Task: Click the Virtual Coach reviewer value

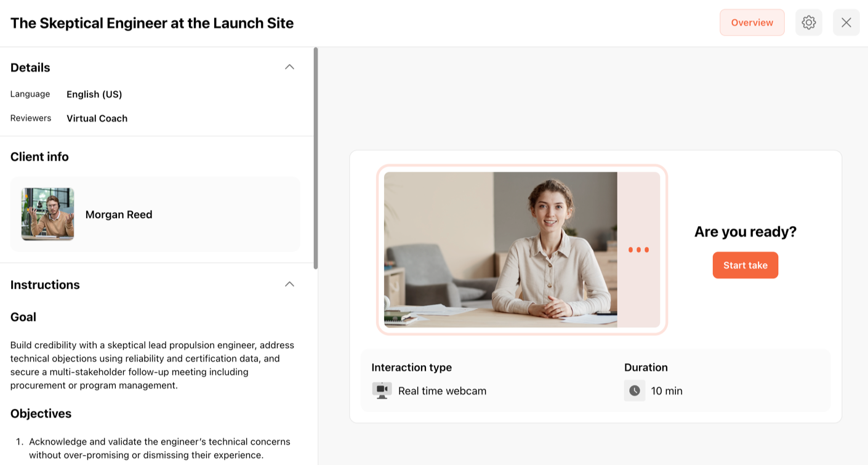Action: [x=97, y=118]
